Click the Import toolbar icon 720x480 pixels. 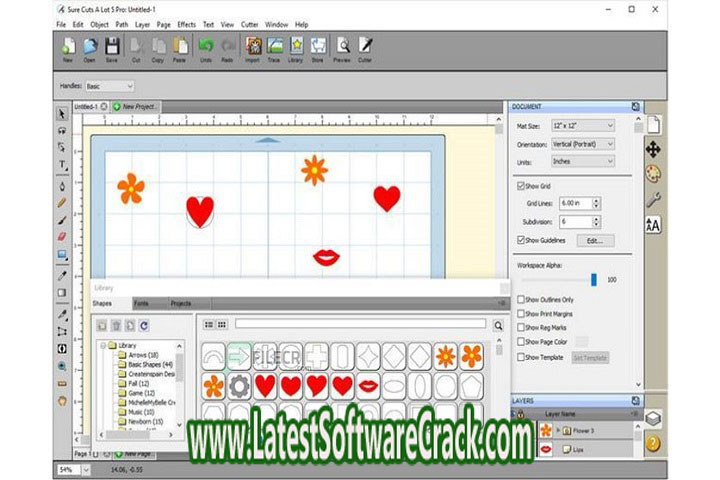(253, 50)
